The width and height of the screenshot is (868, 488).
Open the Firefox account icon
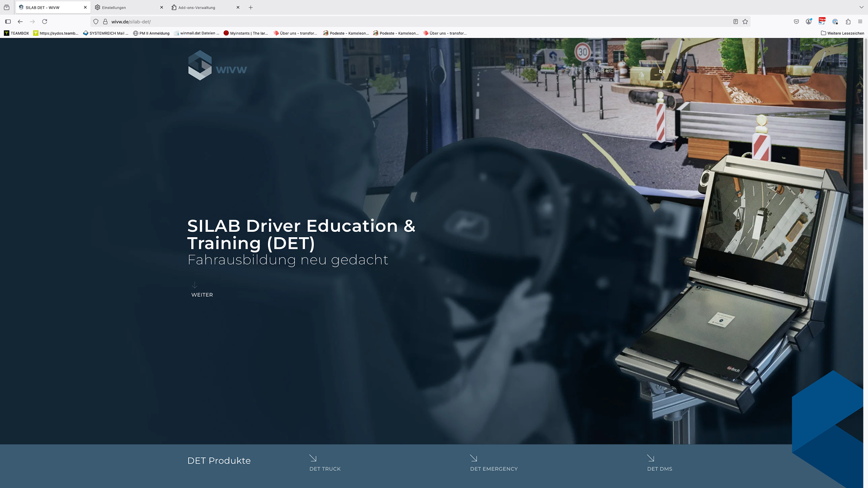click(x=809, y=22)
